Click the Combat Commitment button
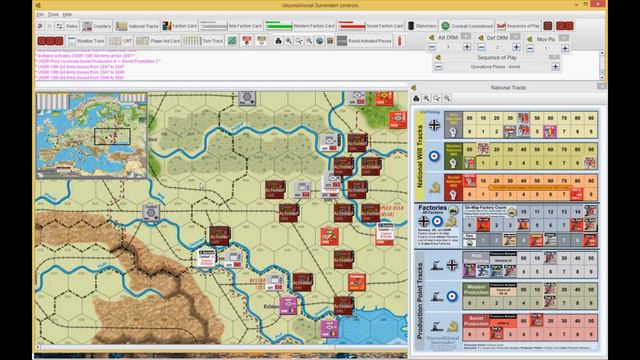Screen dimensions: 640x360 coord(467,26)
